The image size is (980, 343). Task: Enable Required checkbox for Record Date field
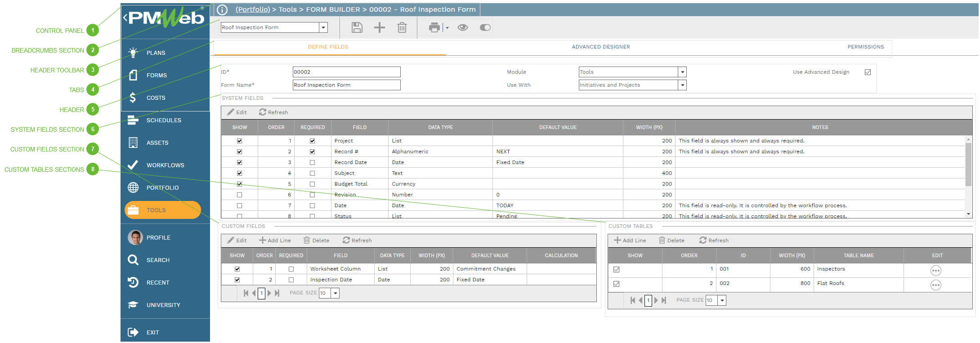(x=312, y=162)
